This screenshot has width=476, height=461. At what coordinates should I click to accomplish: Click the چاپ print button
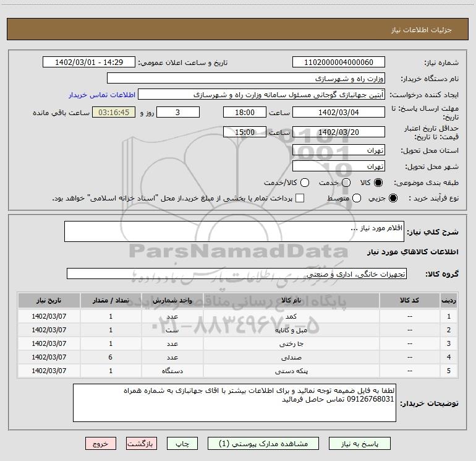click(182, 444)
